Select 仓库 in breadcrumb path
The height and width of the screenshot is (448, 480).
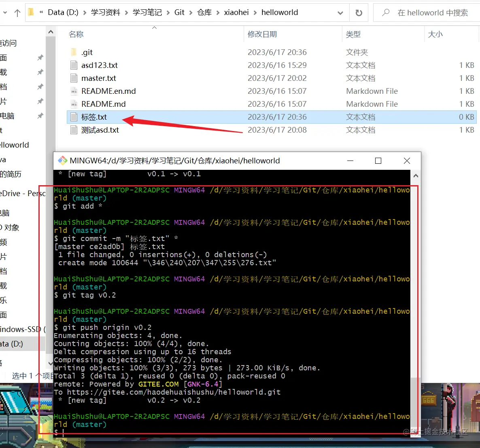[x=204, y=12]
